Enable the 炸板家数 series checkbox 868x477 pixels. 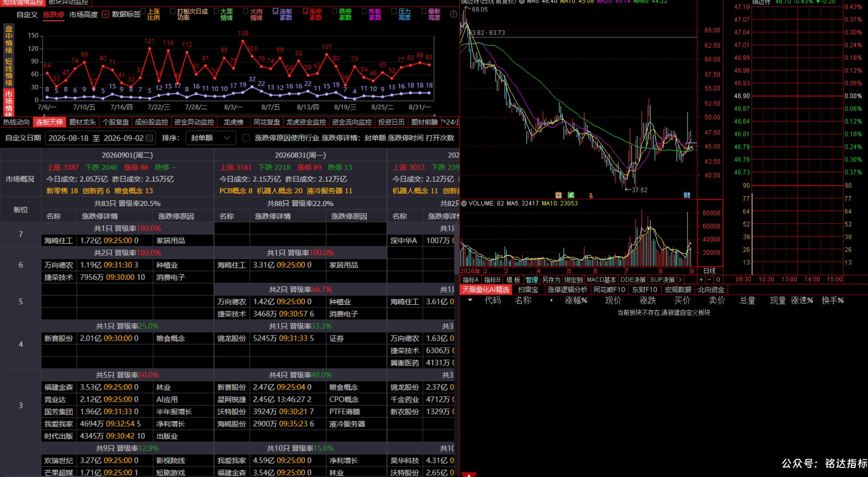coord(364,11)
